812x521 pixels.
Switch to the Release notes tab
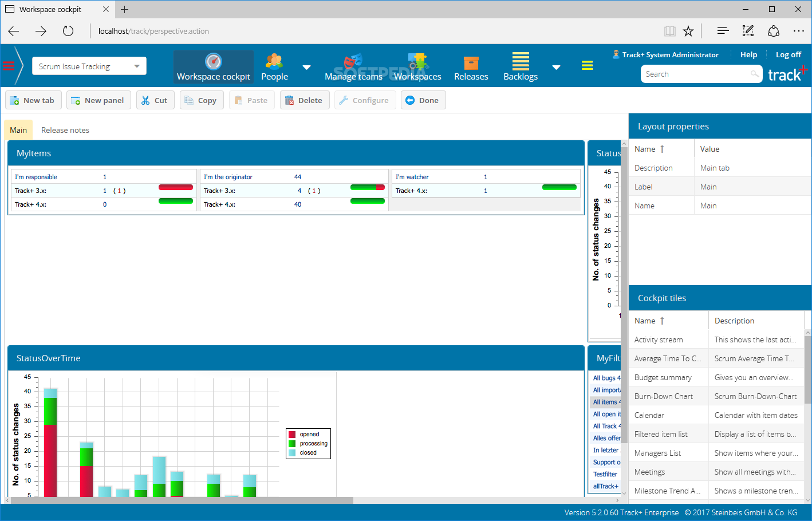65,130
